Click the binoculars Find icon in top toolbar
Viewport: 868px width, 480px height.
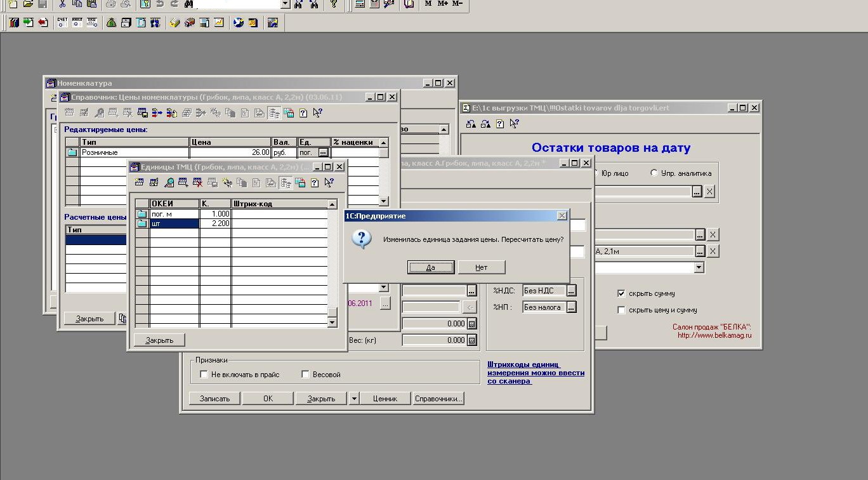tap(189, 4)
